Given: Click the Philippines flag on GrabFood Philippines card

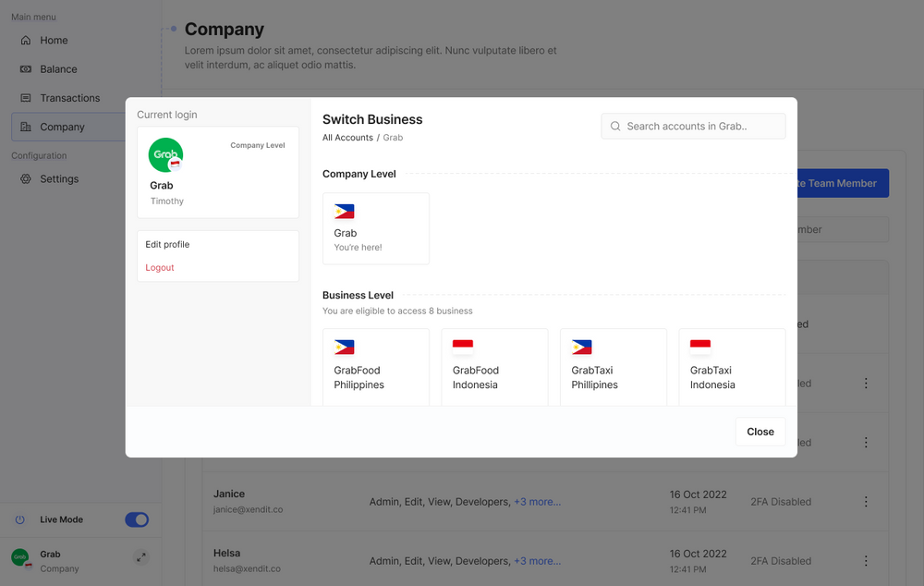Looking at the screenshot, I should coord(345,347).
